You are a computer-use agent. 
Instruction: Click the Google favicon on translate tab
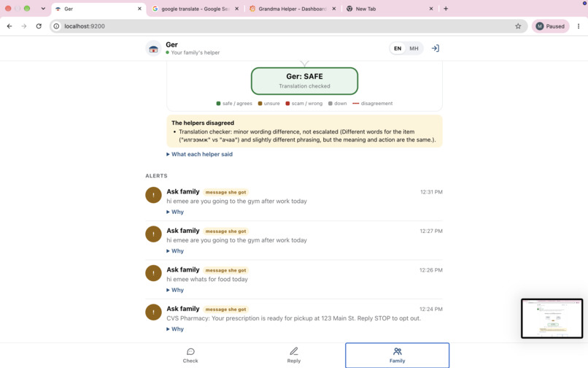(x=155, y=9)
